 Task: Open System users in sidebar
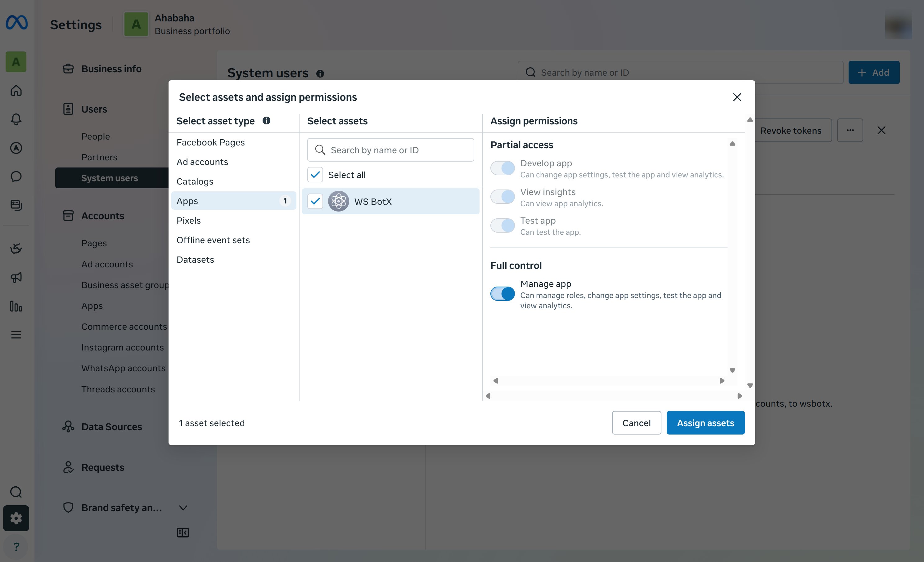(x=112, y=178)
